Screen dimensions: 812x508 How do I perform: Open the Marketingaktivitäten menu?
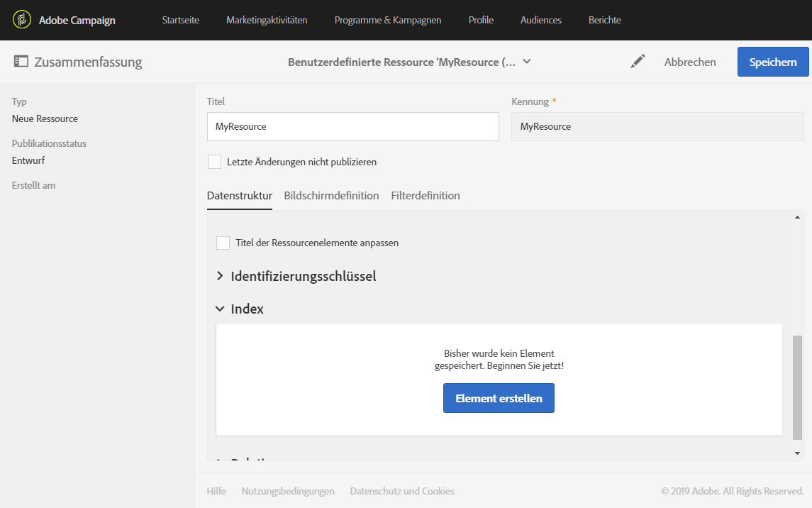267,20
